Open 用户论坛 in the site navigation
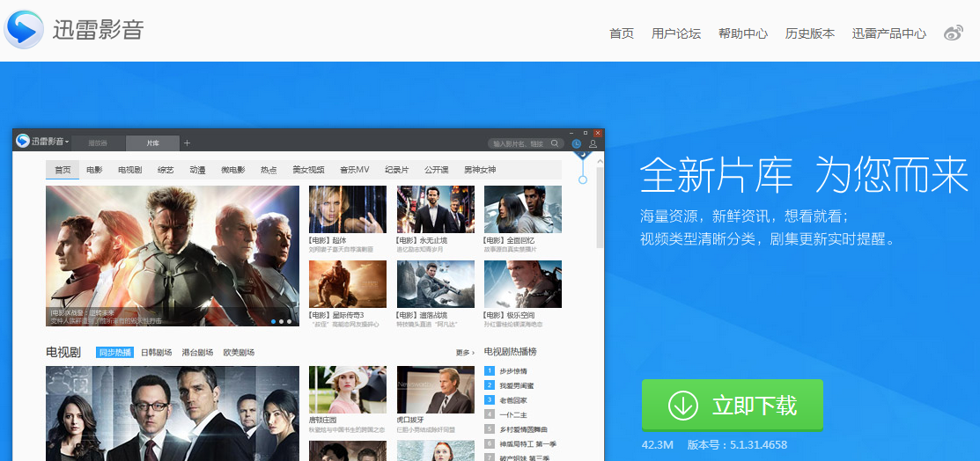 (675, 33)
